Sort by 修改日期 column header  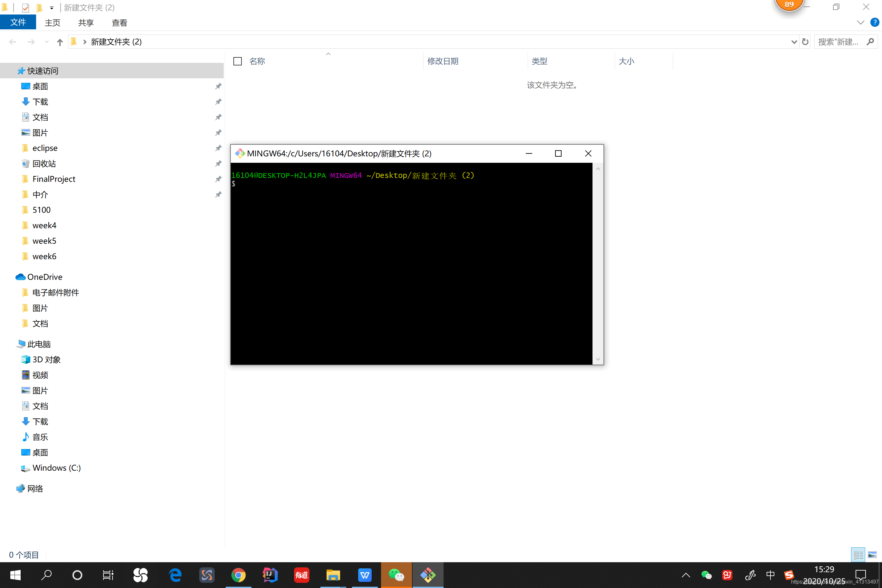tap(443, 61)
